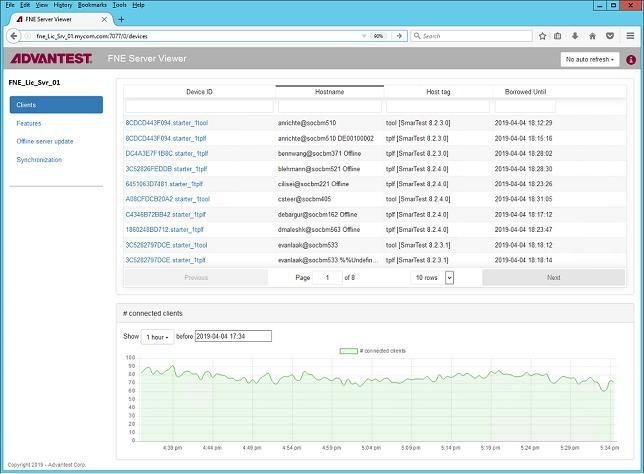Open device link DC4A3E7F1B8C.starter_1tplf
This screenshot has width=644, height=474.
pyautogui.click(x=166, y=153)
